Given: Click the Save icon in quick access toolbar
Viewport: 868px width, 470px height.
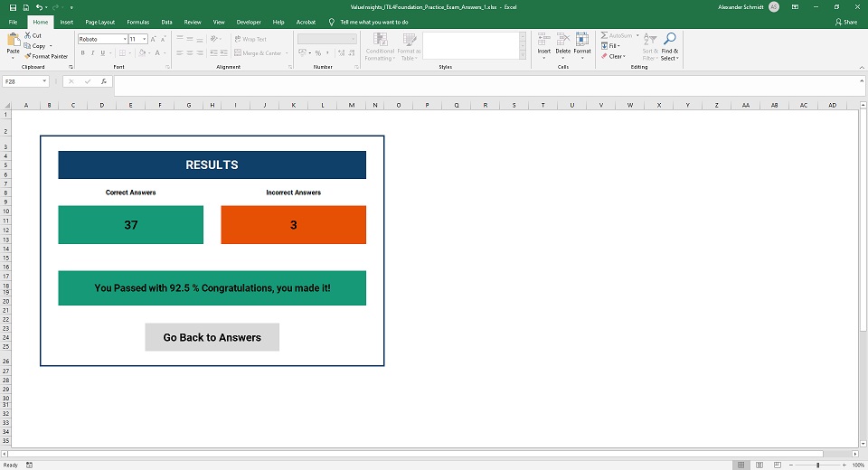Looking at the screenshot, I should point(14,7).
